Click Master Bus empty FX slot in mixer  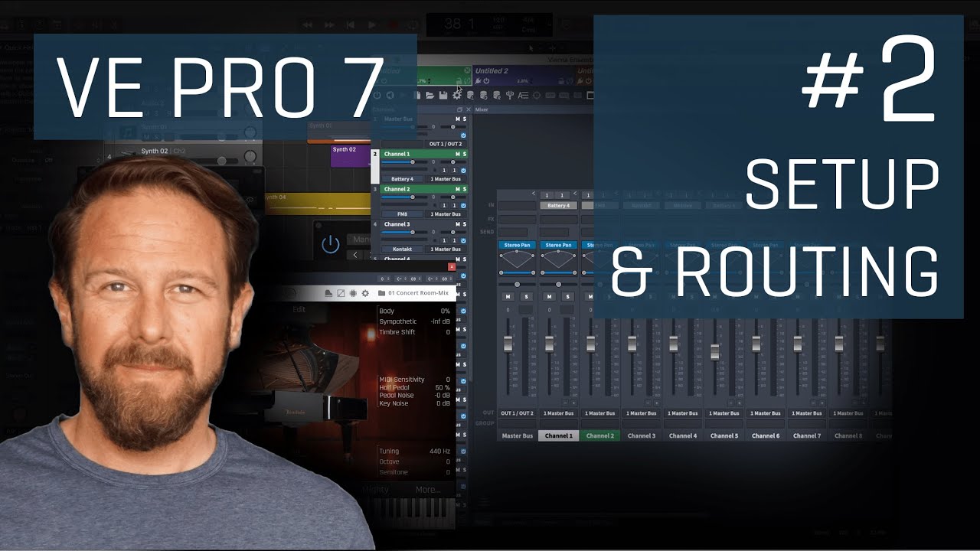(518, 220)
